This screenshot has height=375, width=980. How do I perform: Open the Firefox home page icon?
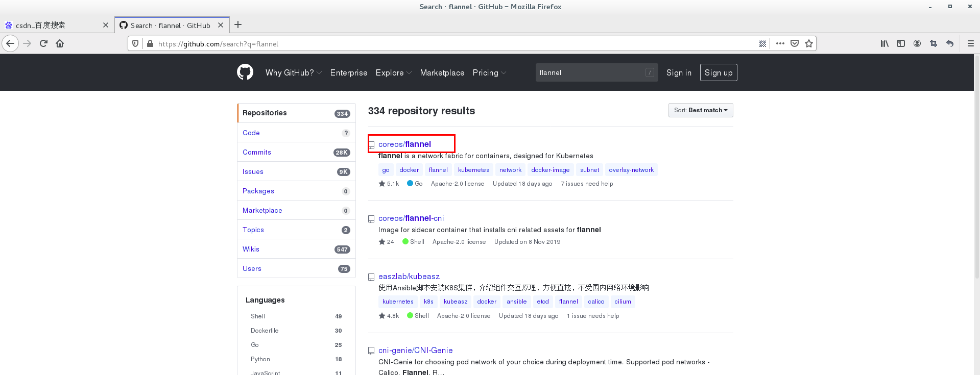point(60,43)
